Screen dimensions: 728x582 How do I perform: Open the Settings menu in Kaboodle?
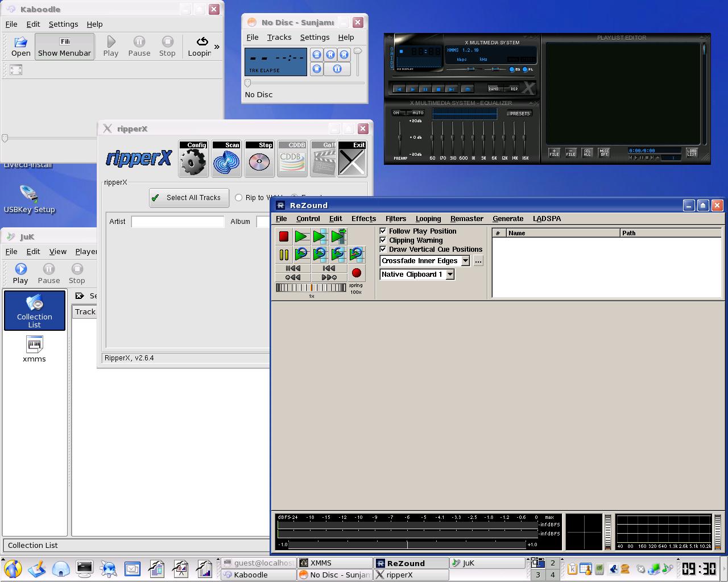point(63,24)
